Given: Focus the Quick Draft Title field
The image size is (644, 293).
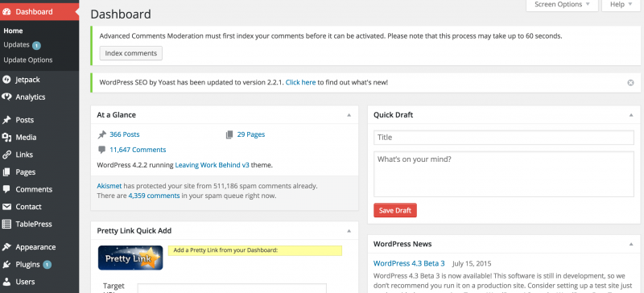Looking at the screenshot, I should point(504,138).
